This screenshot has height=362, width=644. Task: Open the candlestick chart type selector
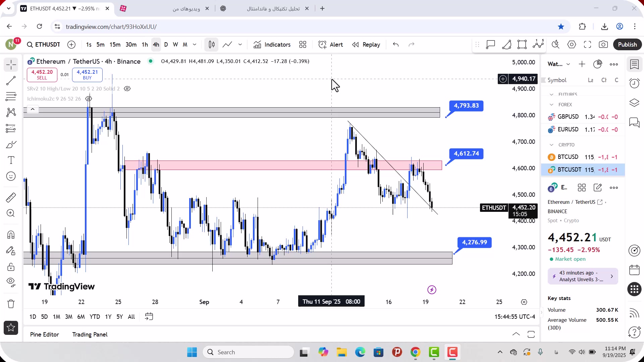(212, 45)
